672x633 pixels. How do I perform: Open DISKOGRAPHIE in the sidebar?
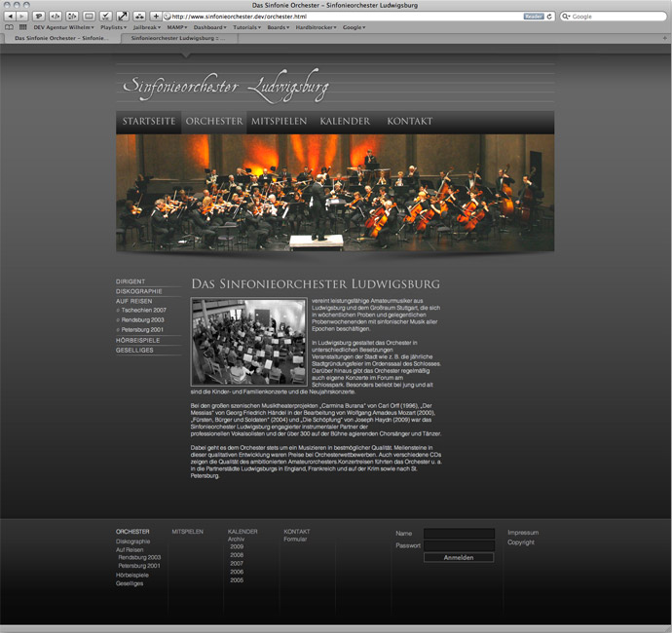[139, 291]
